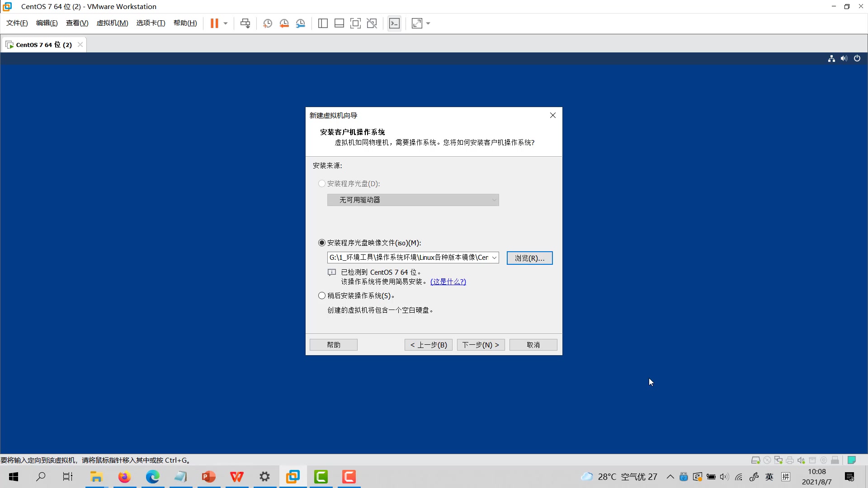Click the pause virtual machine icon

[214, 23]
